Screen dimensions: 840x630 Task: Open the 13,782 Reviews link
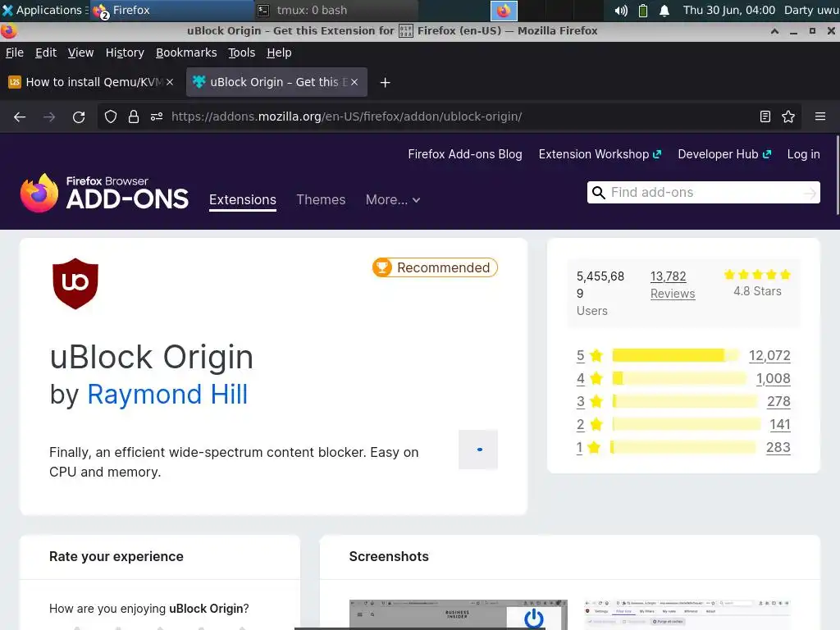coord(673,285)
